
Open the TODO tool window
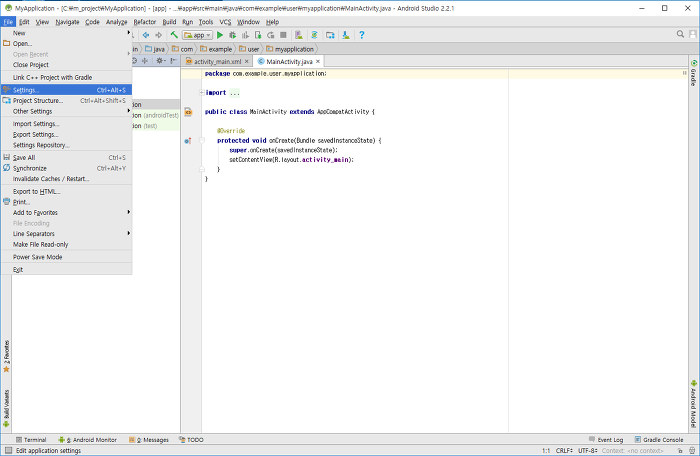191,439
